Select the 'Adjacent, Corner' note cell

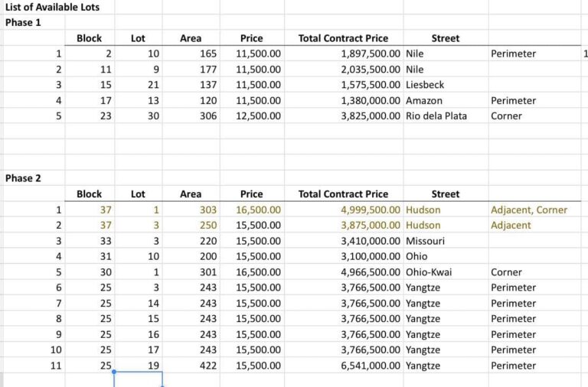(x=529, y=210)
